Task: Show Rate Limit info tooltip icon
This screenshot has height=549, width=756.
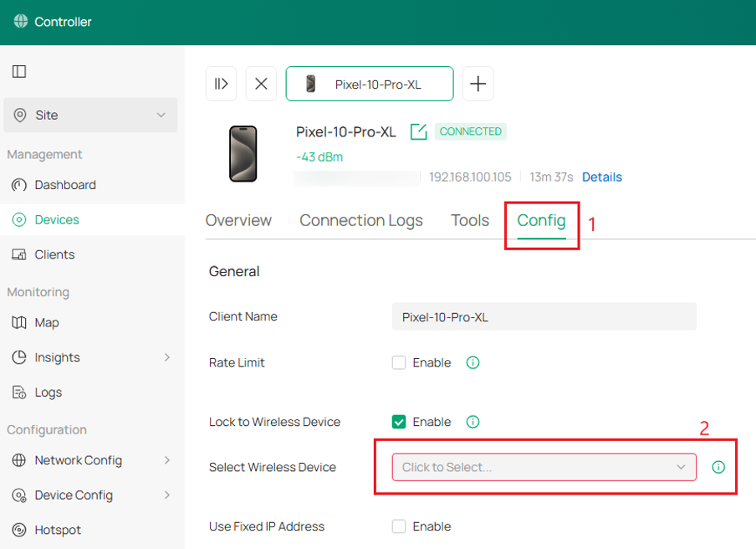Action: (x=473, y=362)
